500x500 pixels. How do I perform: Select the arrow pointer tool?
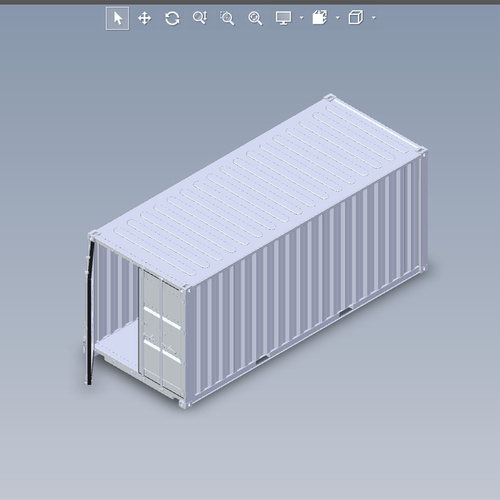(117, 18)
